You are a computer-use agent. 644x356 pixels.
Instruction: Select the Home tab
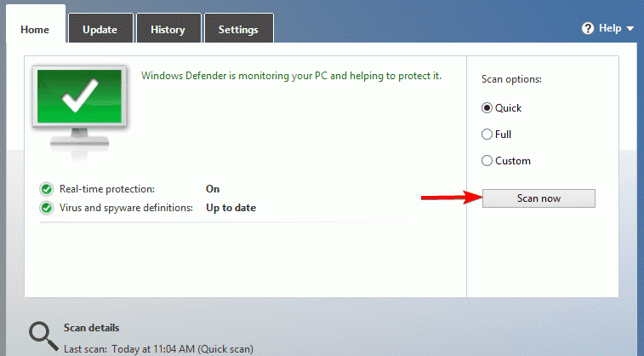(x=35, y=30)
